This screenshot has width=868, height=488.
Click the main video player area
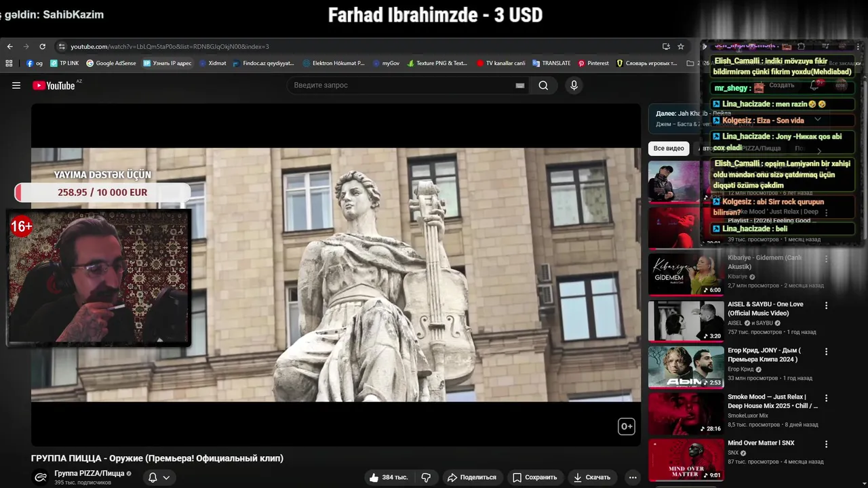point(336,274)
